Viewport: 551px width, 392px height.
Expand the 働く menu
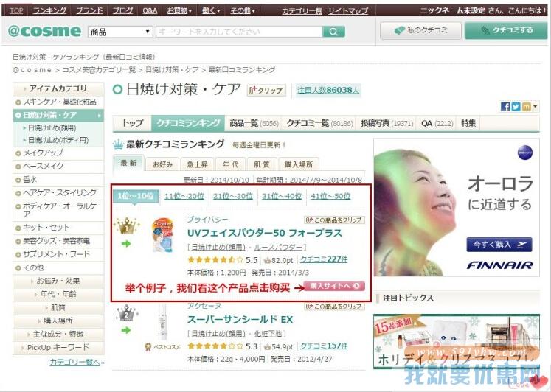(211, 10)
